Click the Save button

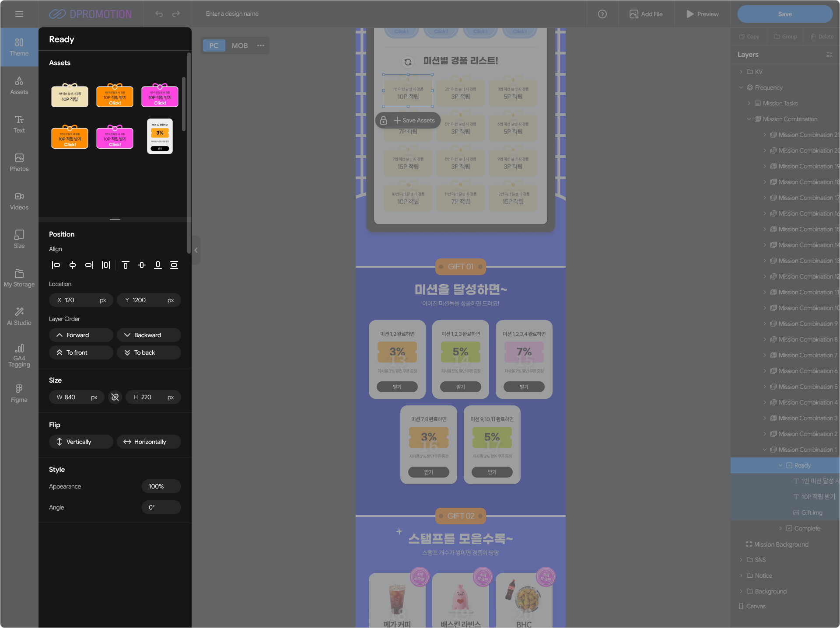point(785,14)
